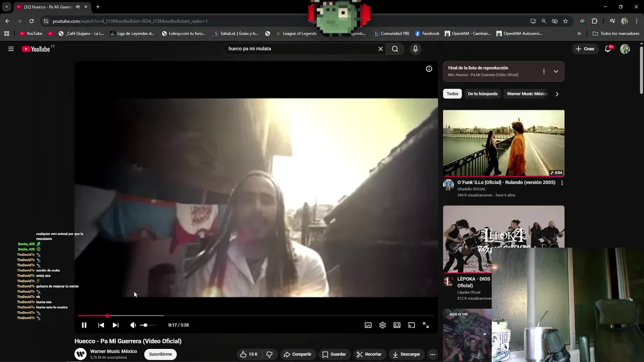
Task: Open the Comunidad PBE bookmark
Action: (x=391, y=34)
